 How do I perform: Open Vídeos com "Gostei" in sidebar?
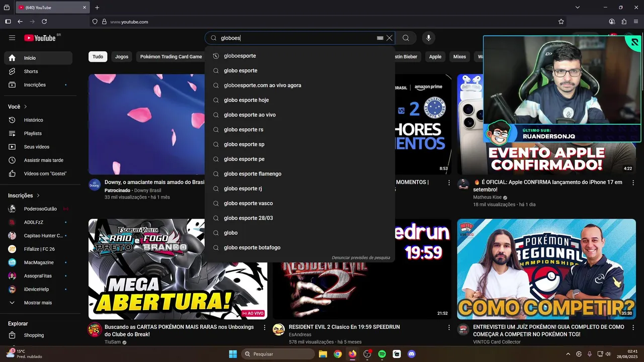pos(38,173)
